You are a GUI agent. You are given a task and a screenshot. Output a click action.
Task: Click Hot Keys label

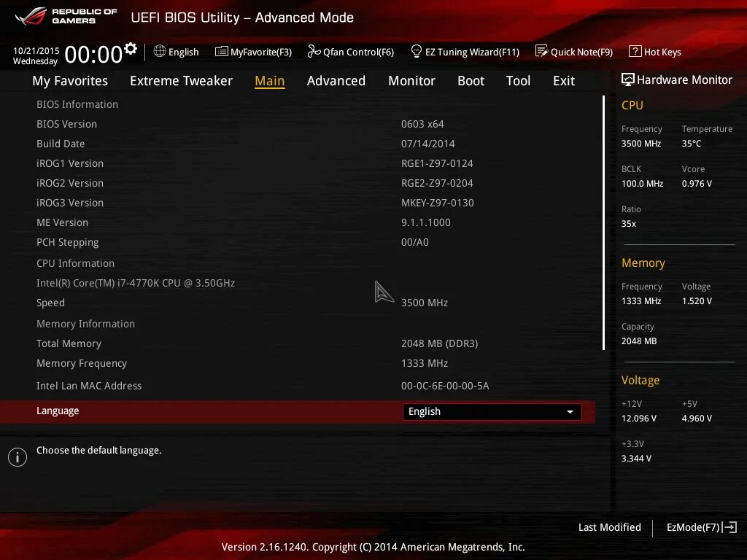(662, 52)
